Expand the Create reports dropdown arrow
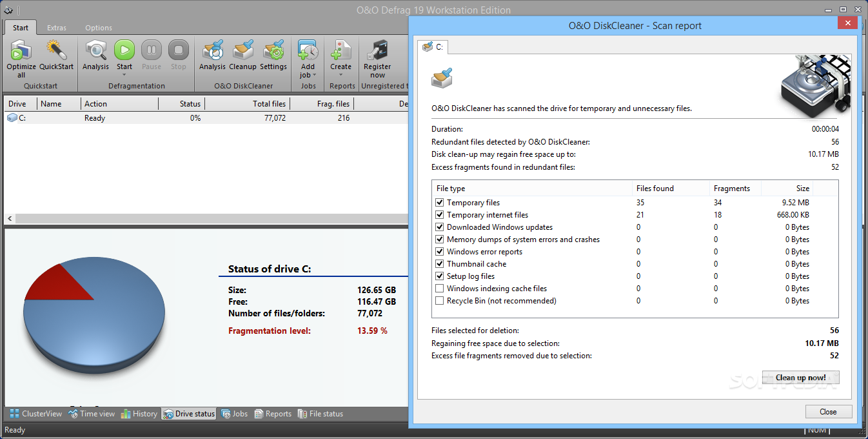This screenshot has width=868, height=439. [340, 75]
